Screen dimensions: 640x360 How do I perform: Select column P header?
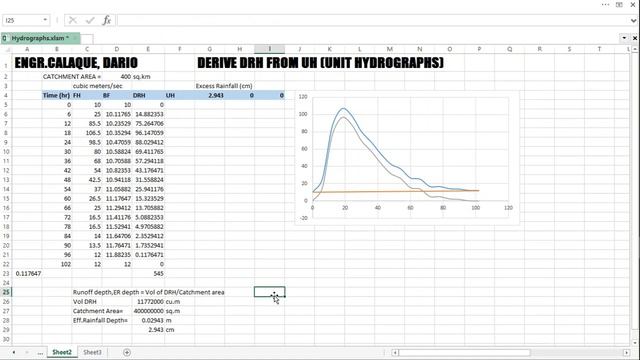pos(479,49)
